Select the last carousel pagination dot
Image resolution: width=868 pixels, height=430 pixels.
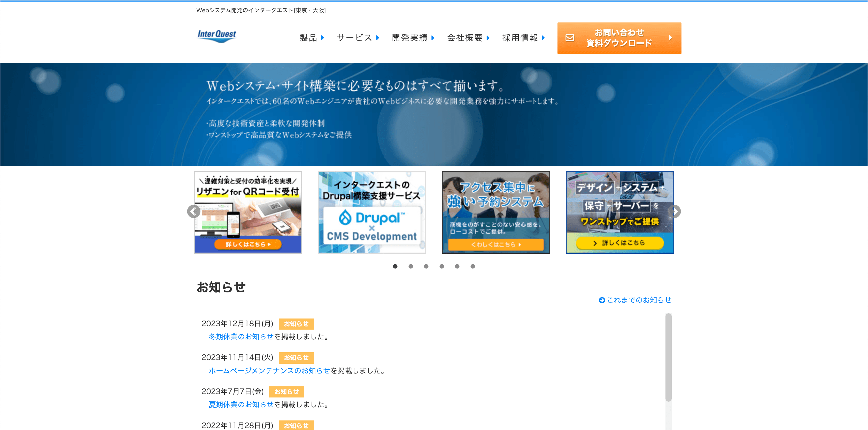tap(472, 266)
